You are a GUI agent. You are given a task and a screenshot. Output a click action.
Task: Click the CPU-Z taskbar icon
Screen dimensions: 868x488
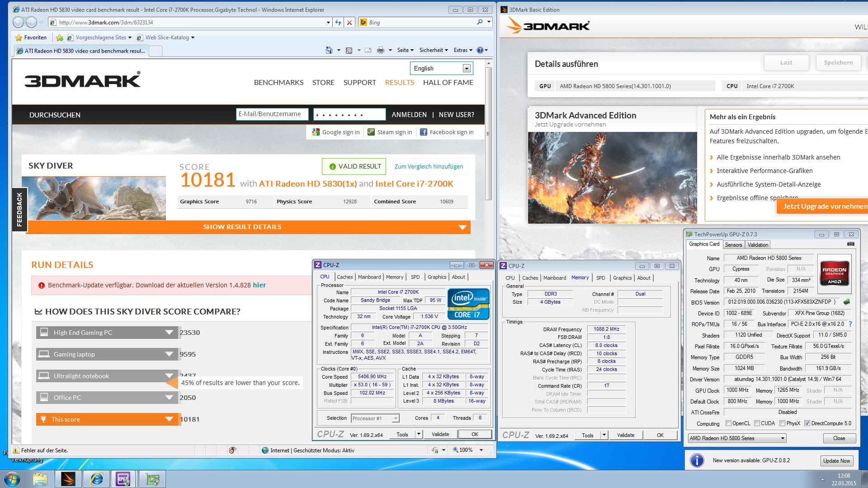123,479
